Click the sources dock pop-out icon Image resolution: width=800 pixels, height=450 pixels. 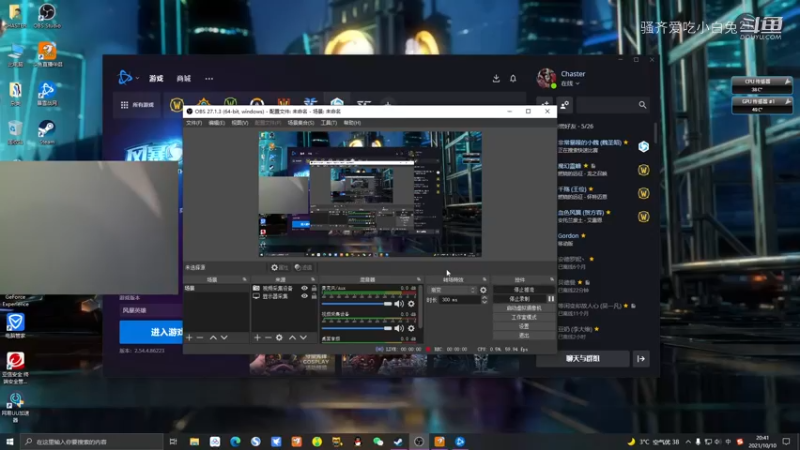313,280
